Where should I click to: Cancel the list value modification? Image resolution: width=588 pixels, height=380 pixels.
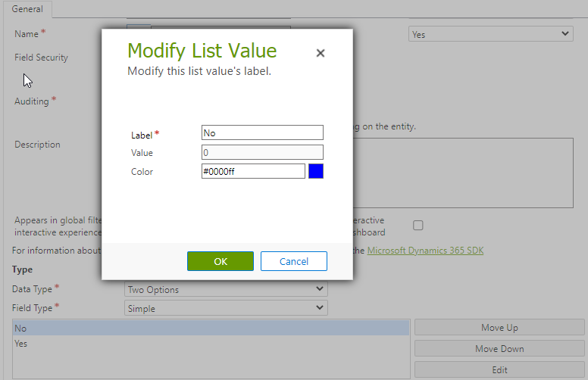[x=294, y=261]
